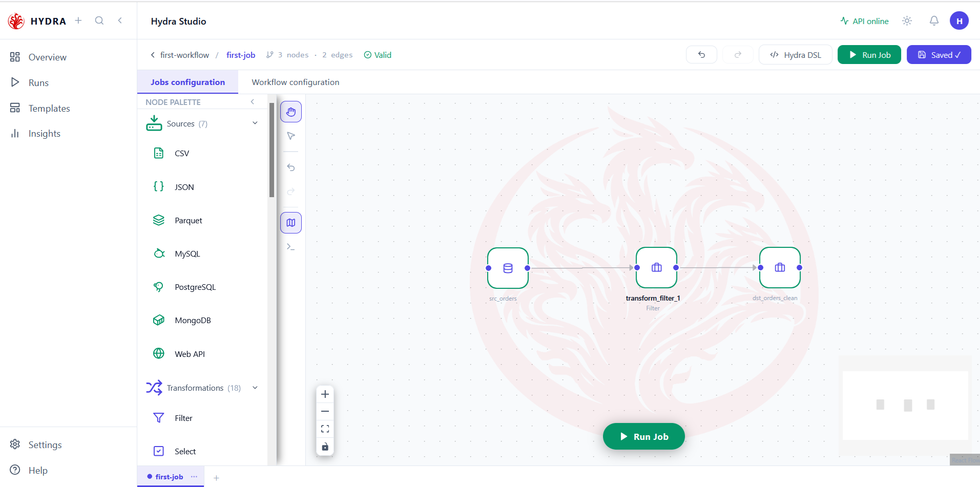Click the canvas minimap
980x487 pixels.
[905, 406]
